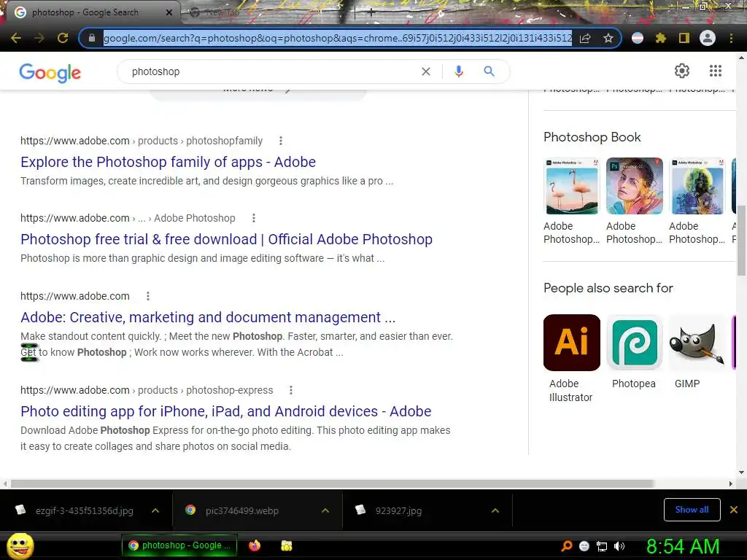Open the extensions puzzle icon
Image resolution: width=747 pixels, height=560 pixels.
tap(661, 38)
